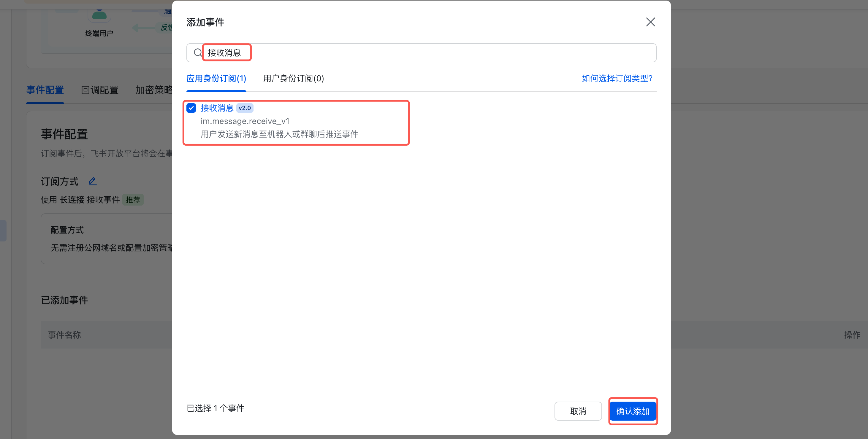Click the 终端用户 avatar icon

pyautogui.click(x=99, y=15)
